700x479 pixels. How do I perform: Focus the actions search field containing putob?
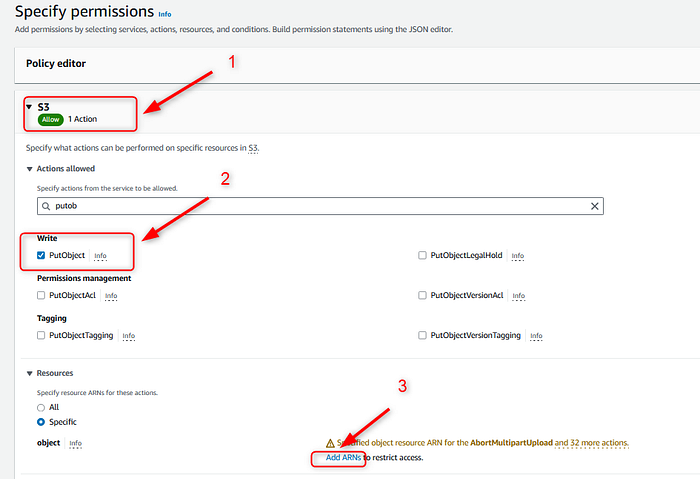tap(320, 206)
